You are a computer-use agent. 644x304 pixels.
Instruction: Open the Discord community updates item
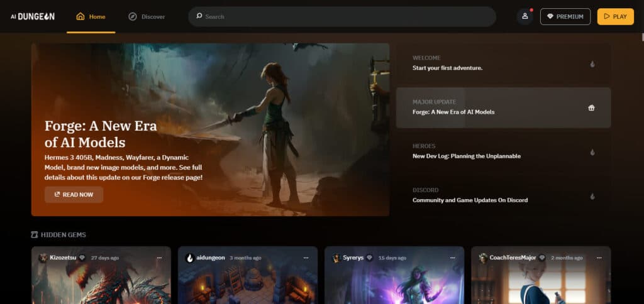503,195
